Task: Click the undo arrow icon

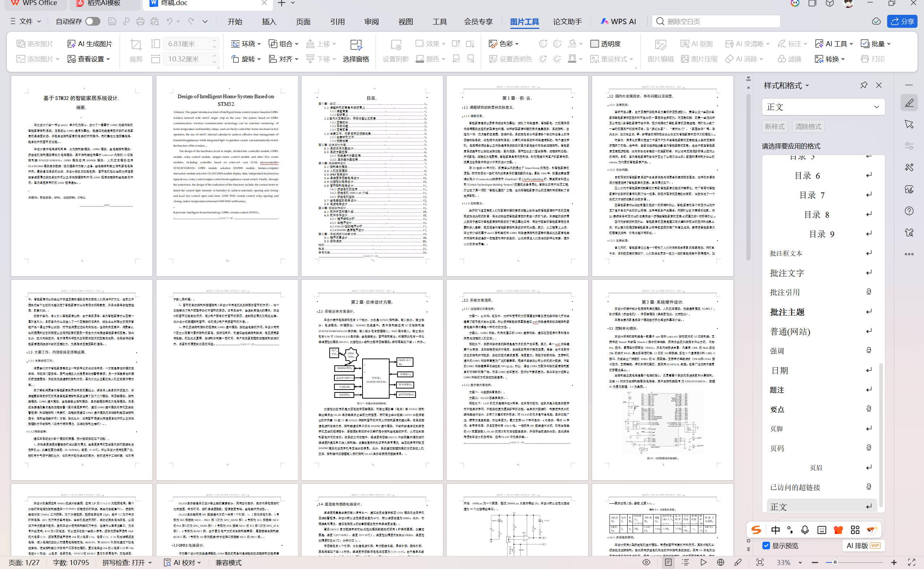Action: pyautogui.click(x=170, y=21)
